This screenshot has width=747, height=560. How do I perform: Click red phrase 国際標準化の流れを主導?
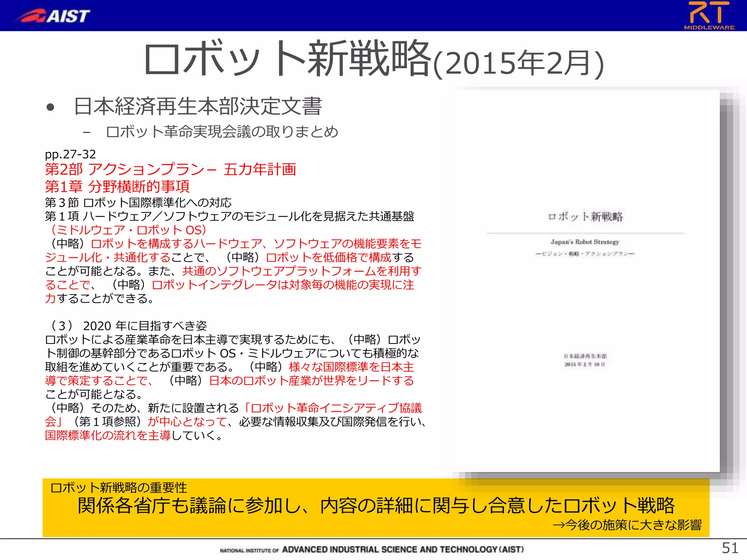pyautogui.click(x=108, y=435)
